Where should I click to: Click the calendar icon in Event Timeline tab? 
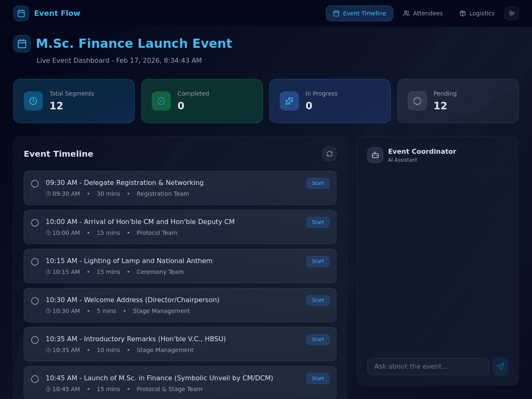click(336, 13)
